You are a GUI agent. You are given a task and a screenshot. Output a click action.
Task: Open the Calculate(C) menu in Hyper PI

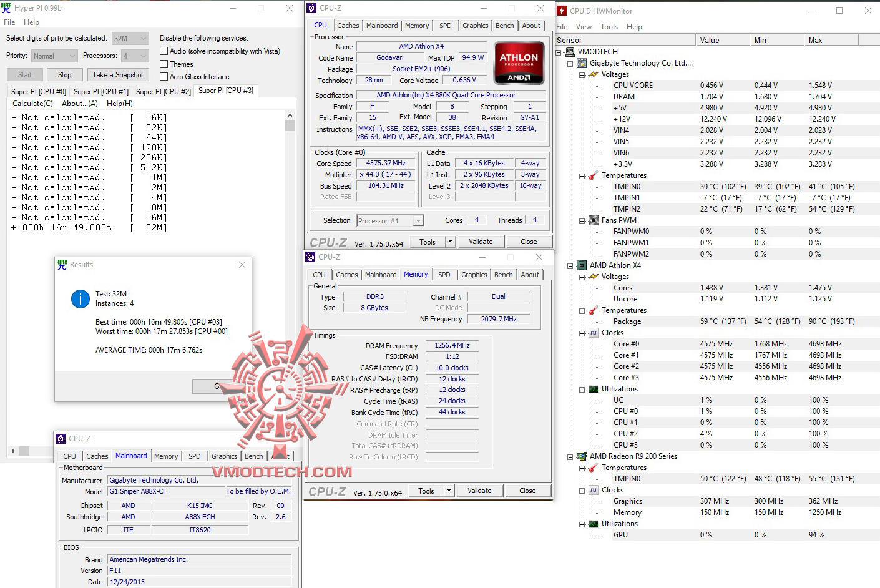(x=33, y=104)
